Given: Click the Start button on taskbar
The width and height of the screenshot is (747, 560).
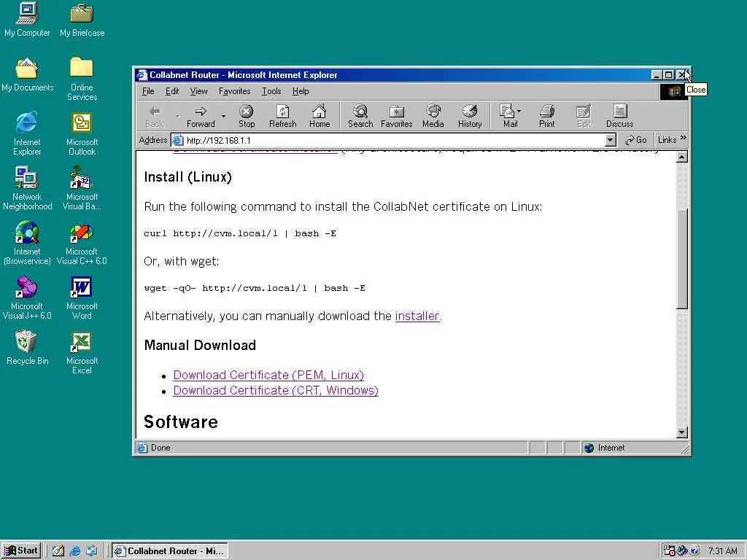Looking at the screenshot, I should point(21,551).
